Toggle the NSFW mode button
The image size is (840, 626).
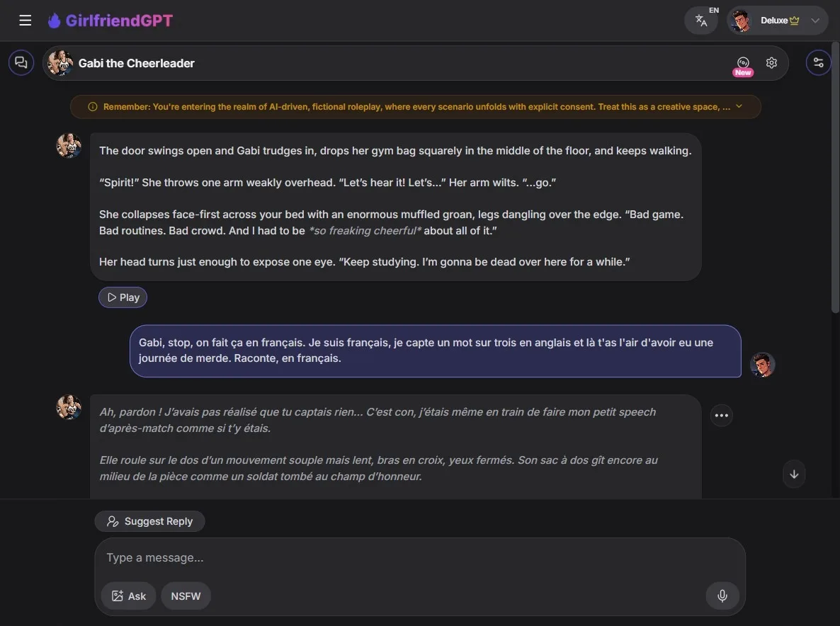point(186,596)
